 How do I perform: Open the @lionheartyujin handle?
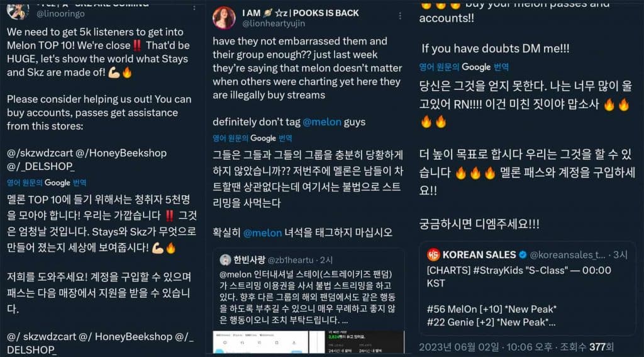click(x=274, y=23)
